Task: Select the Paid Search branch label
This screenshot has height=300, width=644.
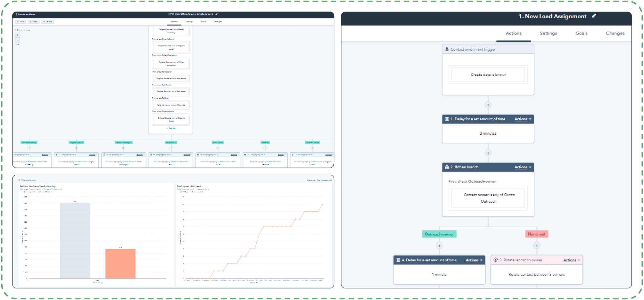Action: (x=171, y=142)
